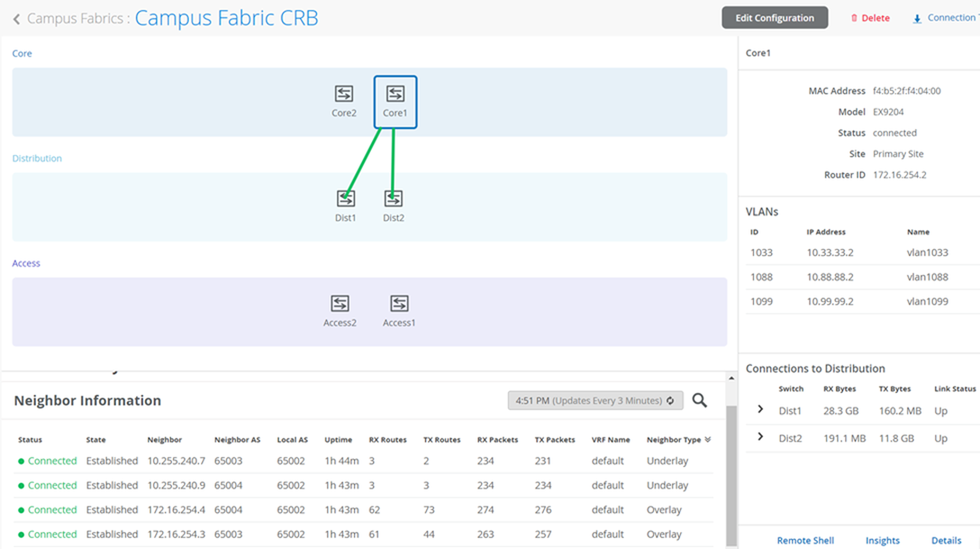980x549 pixels.
Task: Click the search magnifier in Neighbor Information
Action: (x=699, y=400)
